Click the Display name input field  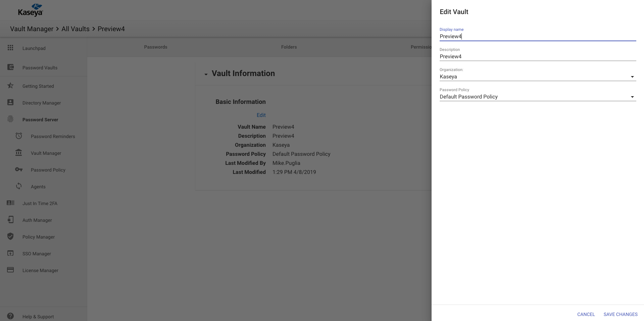[538, 36]
